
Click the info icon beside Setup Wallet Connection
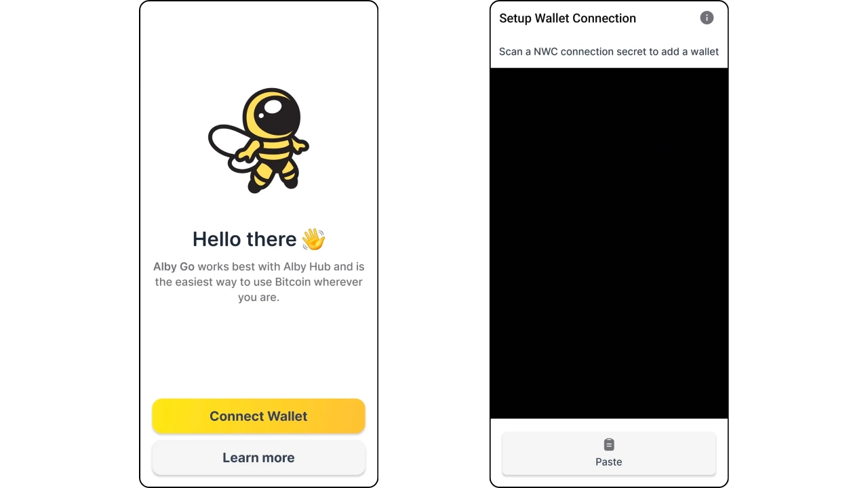click(x=707, y=18)
